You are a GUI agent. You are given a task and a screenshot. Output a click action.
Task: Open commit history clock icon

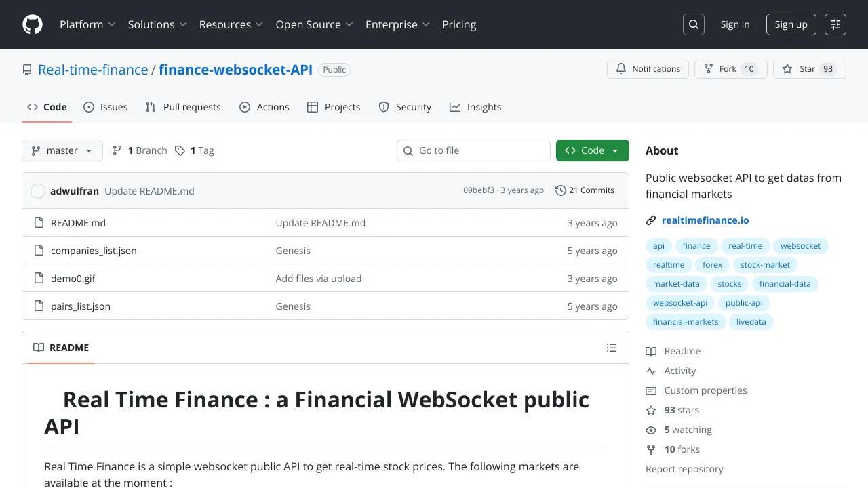click(560, 190)
